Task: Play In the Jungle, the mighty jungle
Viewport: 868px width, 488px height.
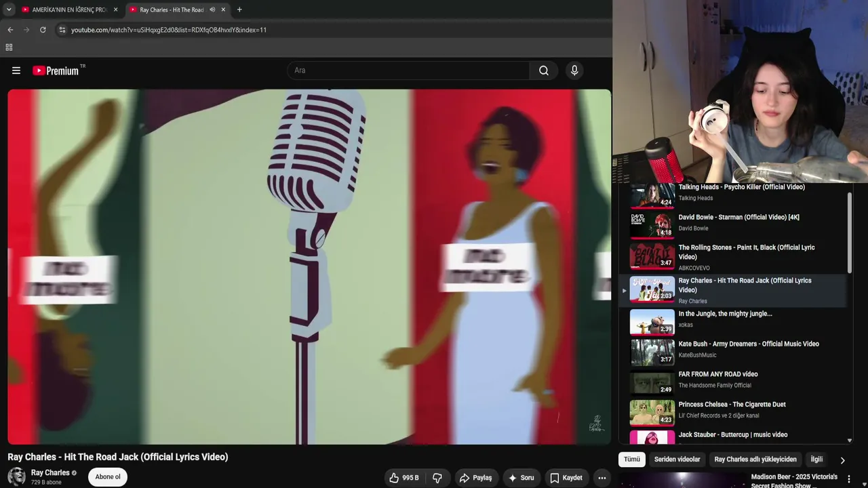Action: (726, 314)
